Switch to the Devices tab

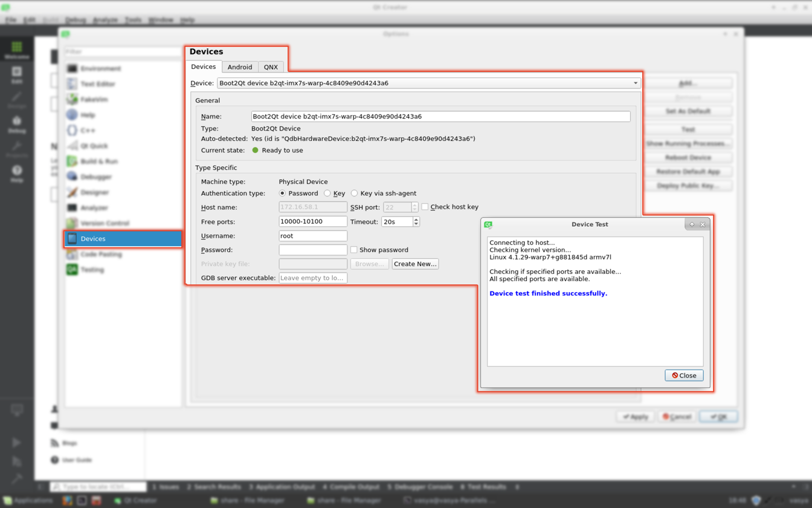point(204,67)
